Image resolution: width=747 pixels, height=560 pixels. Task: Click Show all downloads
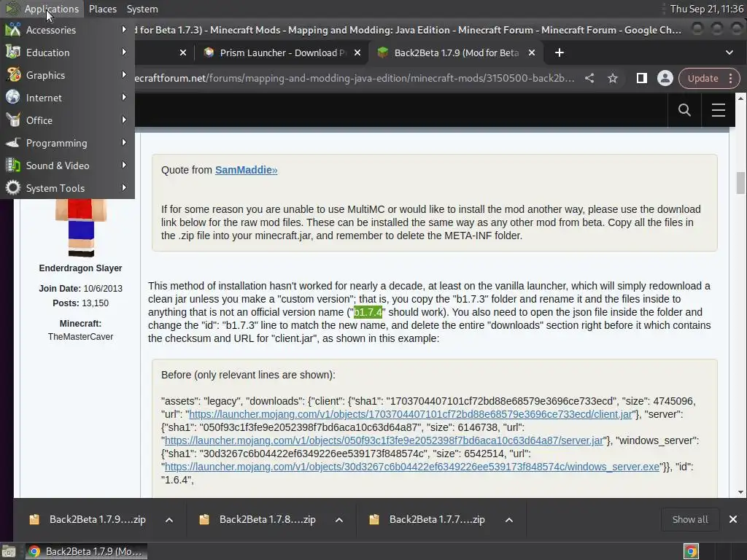click(x=690, y=519)
